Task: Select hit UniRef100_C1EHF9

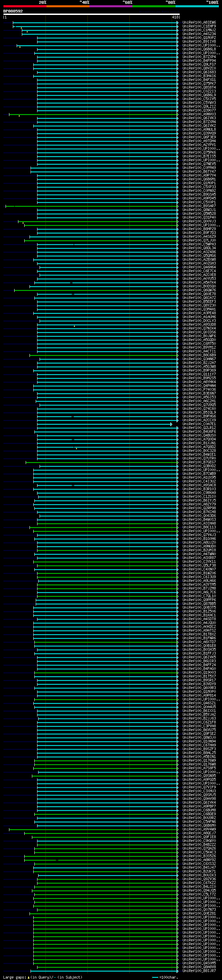Action: (x=199, y=26)
